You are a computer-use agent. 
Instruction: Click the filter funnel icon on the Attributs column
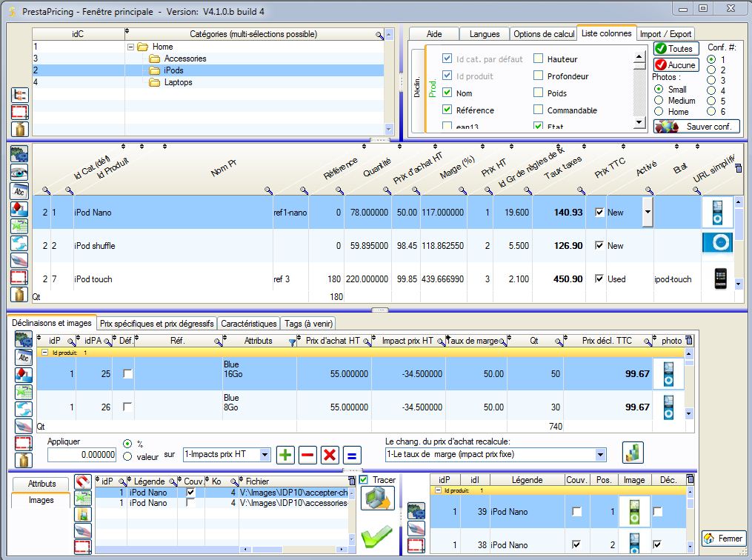click(292, 341)
